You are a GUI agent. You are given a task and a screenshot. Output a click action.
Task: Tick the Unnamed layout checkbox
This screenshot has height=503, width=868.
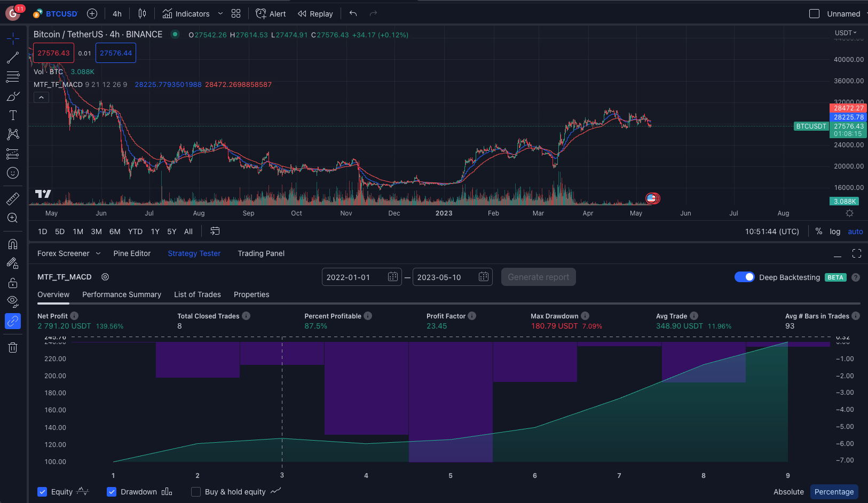click(814, 14)
